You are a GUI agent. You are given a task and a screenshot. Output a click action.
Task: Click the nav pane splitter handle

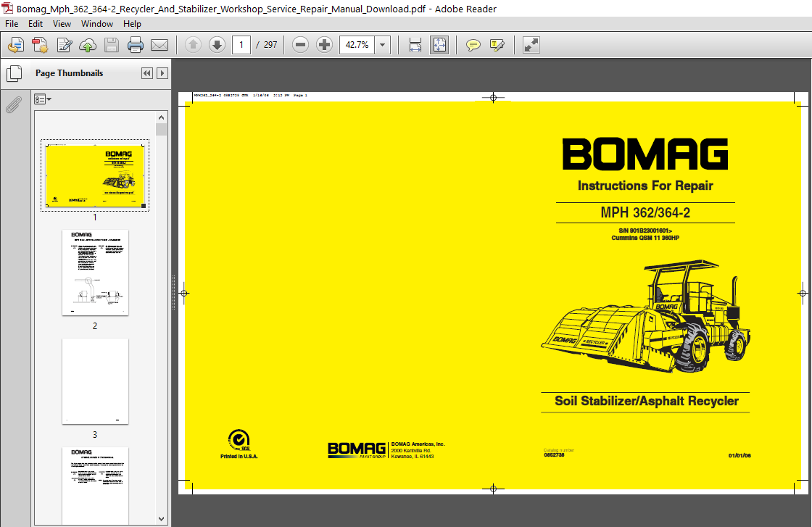click(173, 292)
